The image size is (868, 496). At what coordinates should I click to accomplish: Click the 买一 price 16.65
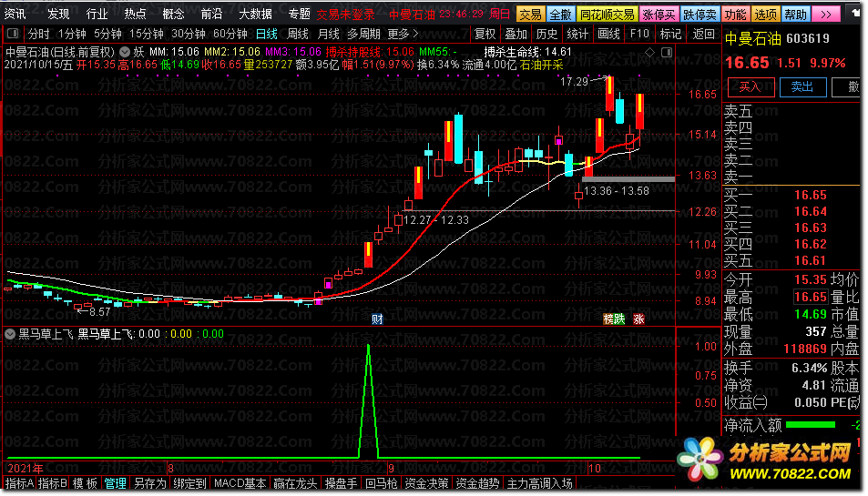[x=810, y=195]
